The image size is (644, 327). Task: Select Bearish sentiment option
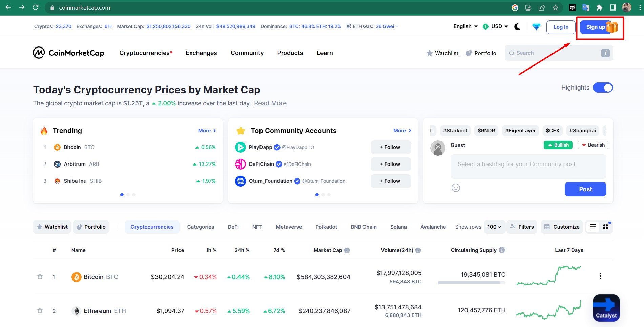(x=593, y=145)
